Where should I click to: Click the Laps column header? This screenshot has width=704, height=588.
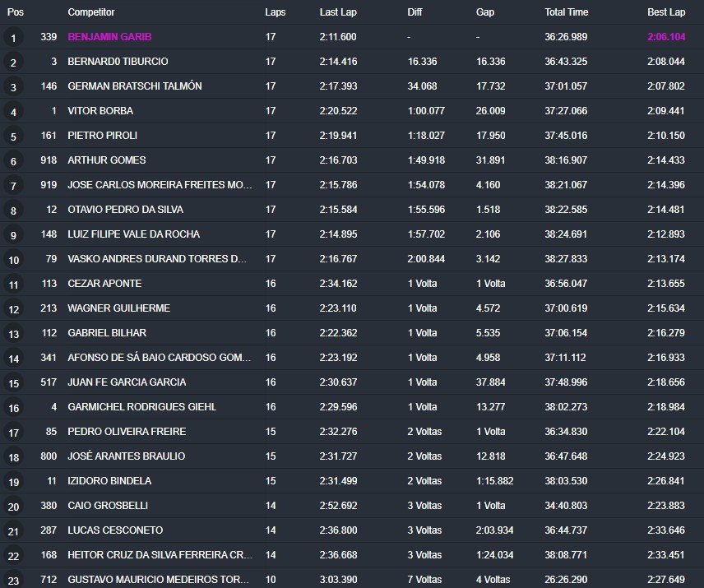pos(276,12)
